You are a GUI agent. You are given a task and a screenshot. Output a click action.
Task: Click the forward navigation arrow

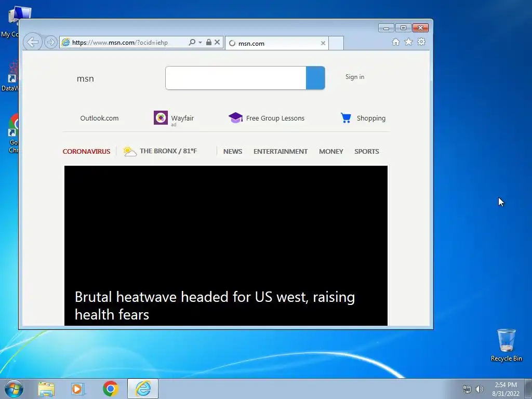click(x=50, y=43)
